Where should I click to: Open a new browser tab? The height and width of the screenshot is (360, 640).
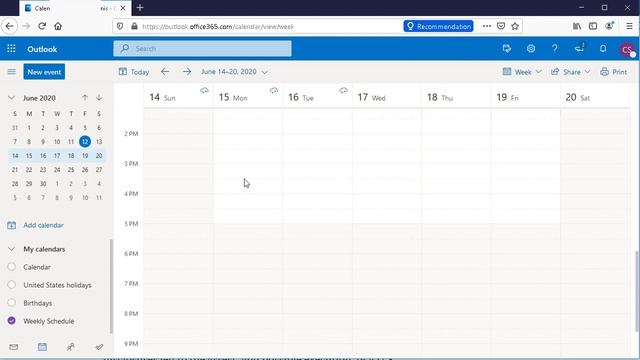click(140, 8)
